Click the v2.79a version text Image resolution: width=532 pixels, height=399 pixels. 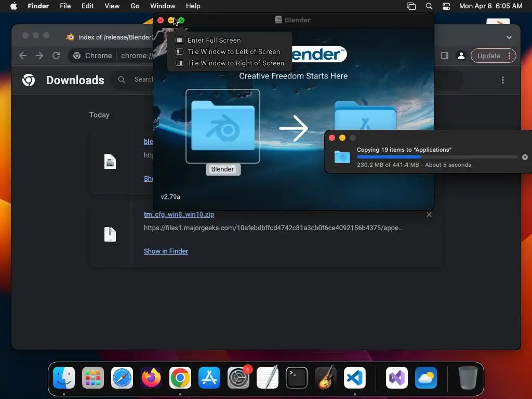click(170, 197)
